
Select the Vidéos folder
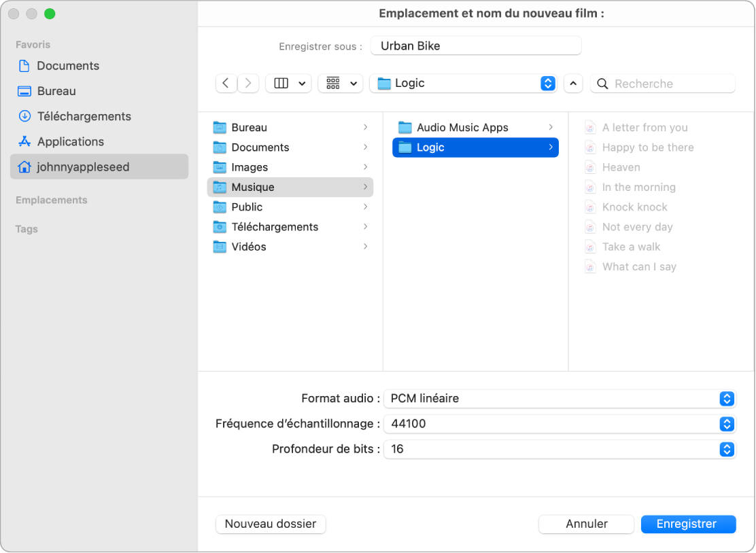(249, 247)
